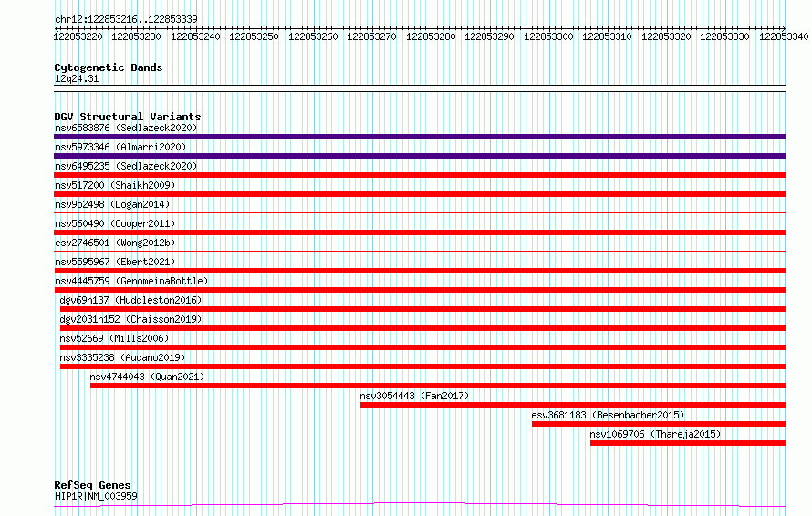Click the esv2746501 (Wong2012b) label
Viewport: 812px width, 516px height.
(115, 243)
